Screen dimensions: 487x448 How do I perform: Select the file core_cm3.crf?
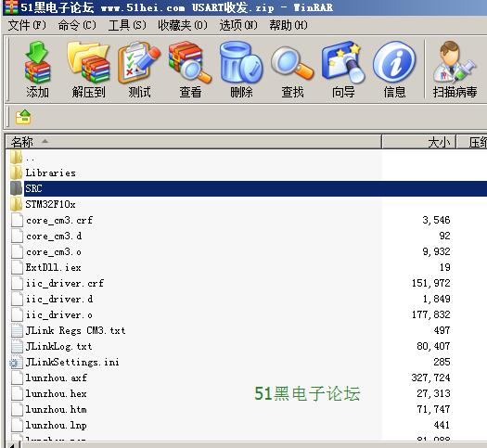point(59,221)
